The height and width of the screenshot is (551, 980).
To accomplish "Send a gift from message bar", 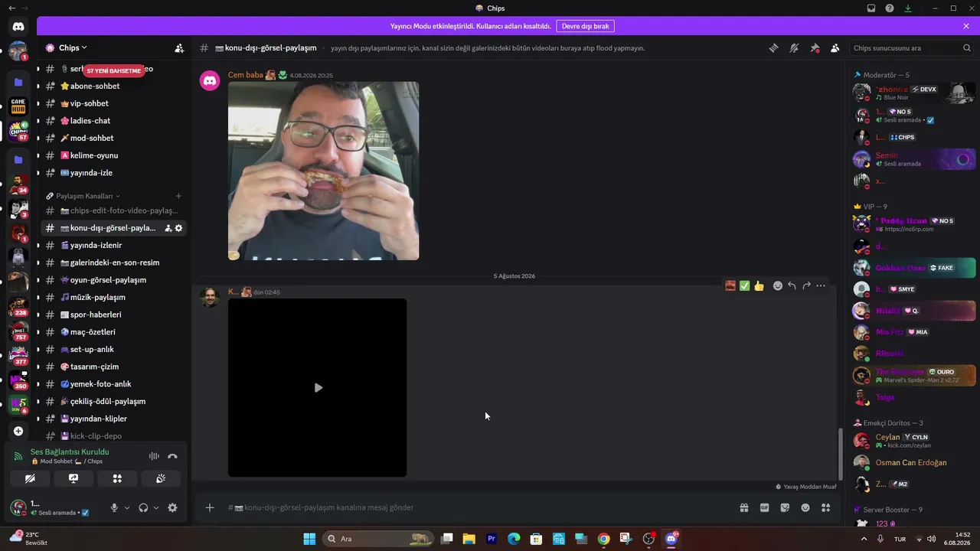I will [x=743, y=507].
